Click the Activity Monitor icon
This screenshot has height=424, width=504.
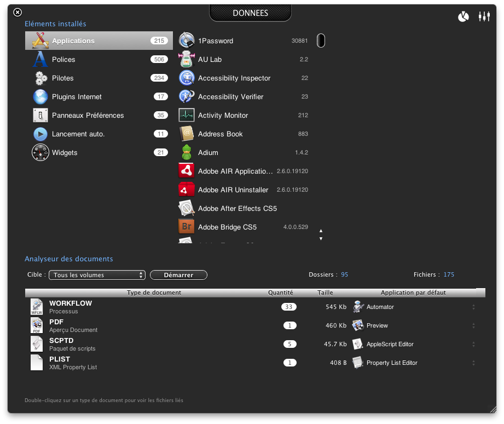point(187,115)
